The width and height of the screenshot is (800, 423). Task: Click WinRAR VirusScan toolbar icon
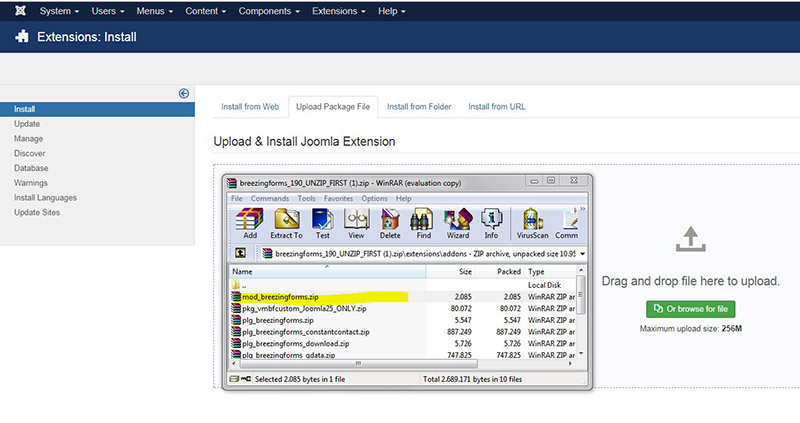tap(532, 223)
